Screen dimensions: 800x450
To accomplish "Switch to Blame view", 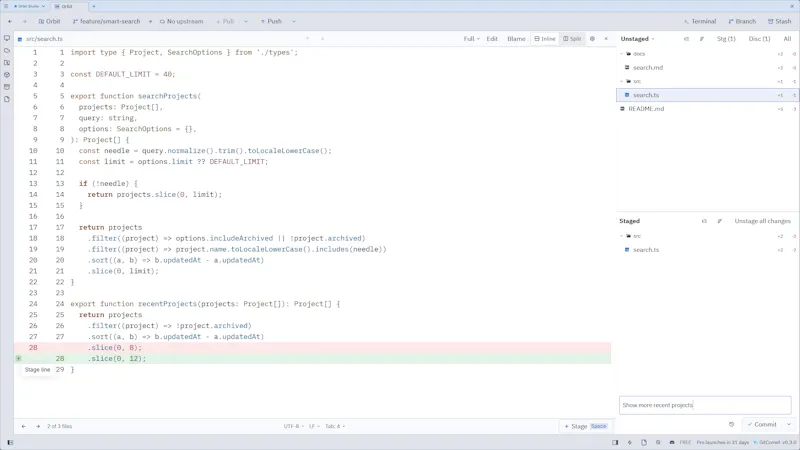I will [516, 39].
